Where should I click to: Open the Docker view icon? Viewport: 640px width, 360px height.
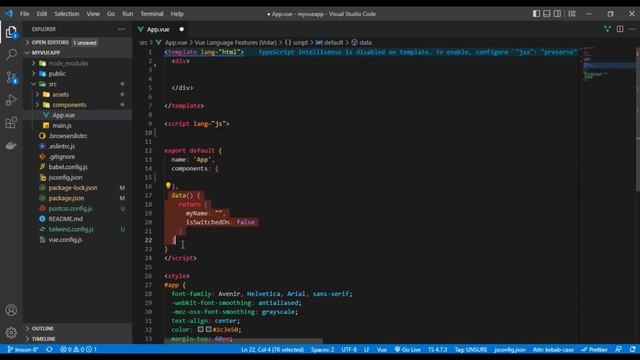click(x=11, y=145)
